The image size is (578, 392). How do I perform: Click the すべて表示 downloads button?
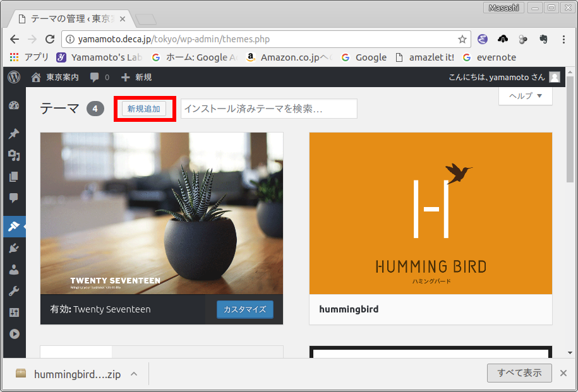[519, 373]
